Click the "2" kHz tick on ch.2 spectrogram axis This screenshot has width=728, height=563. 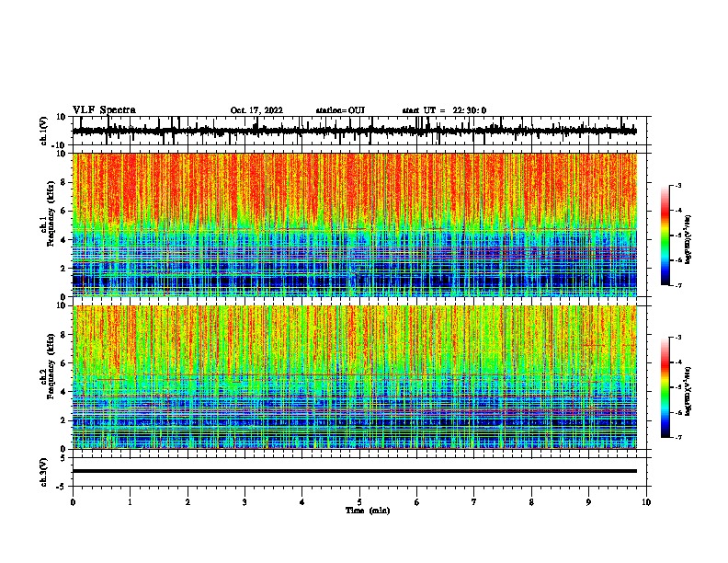tap(63, 420)
